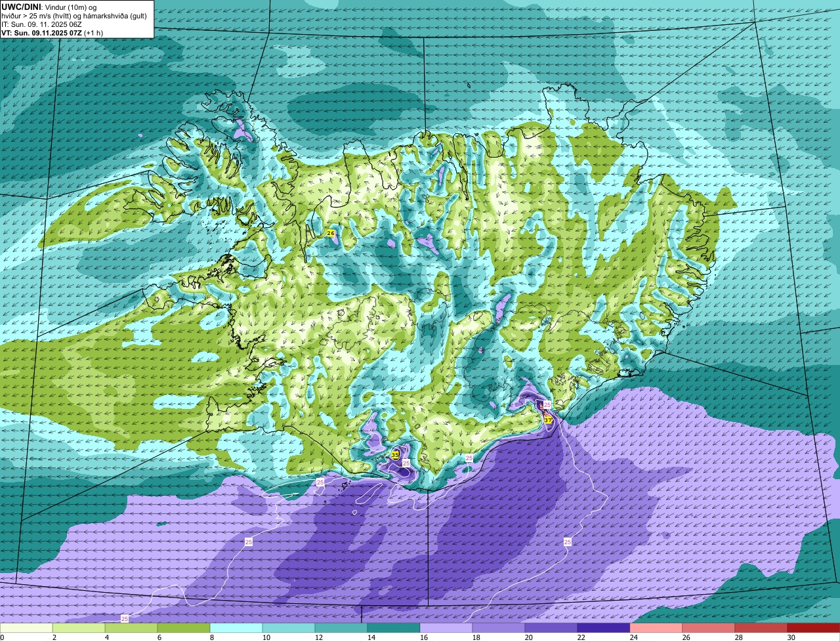
Task: Click the legend scale label "16"
Action: pos(423,637)
